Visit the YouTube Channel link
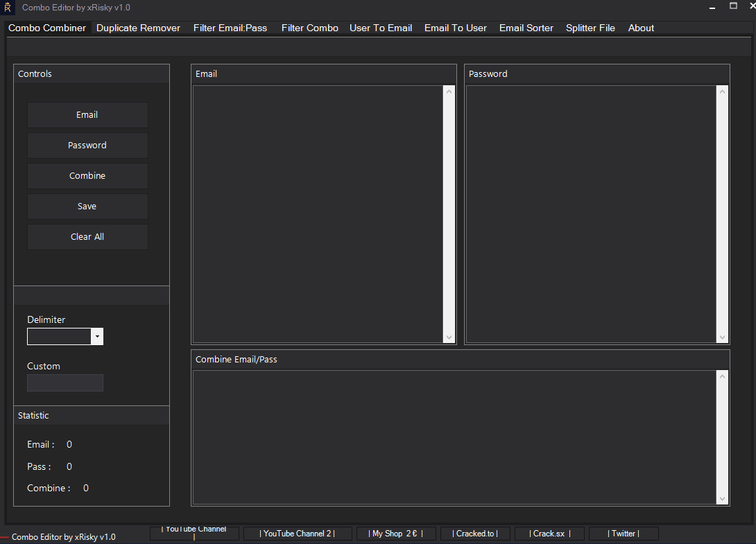Screen dimensions: 756x544 coord(194,533)
